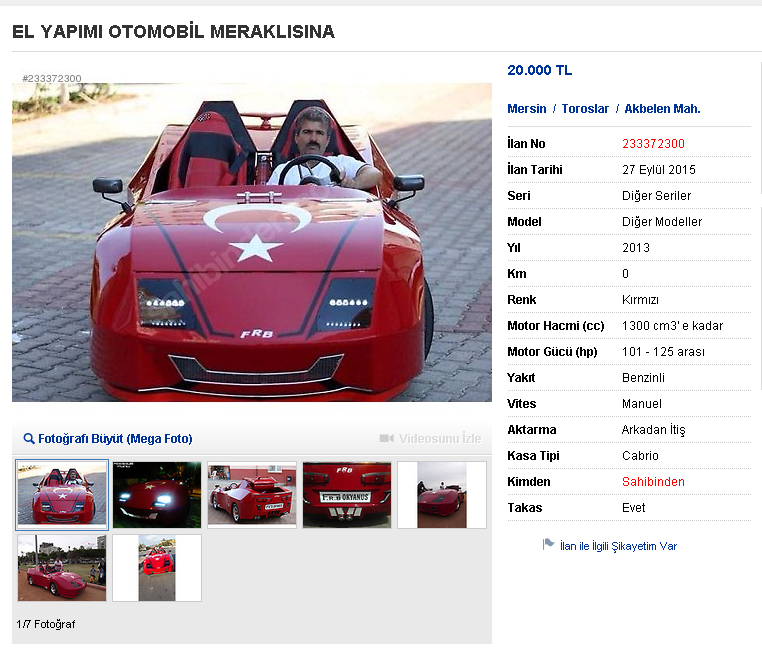Select the fifth thumbnail of the car with people
762x657 pixels.
click(442, 495)
